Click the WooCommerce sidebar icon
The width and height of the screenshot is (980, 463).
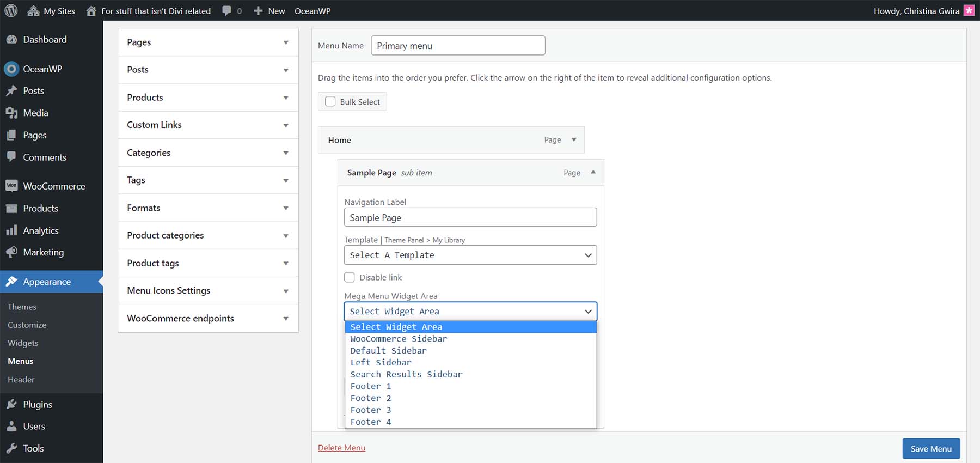[11, 186]
